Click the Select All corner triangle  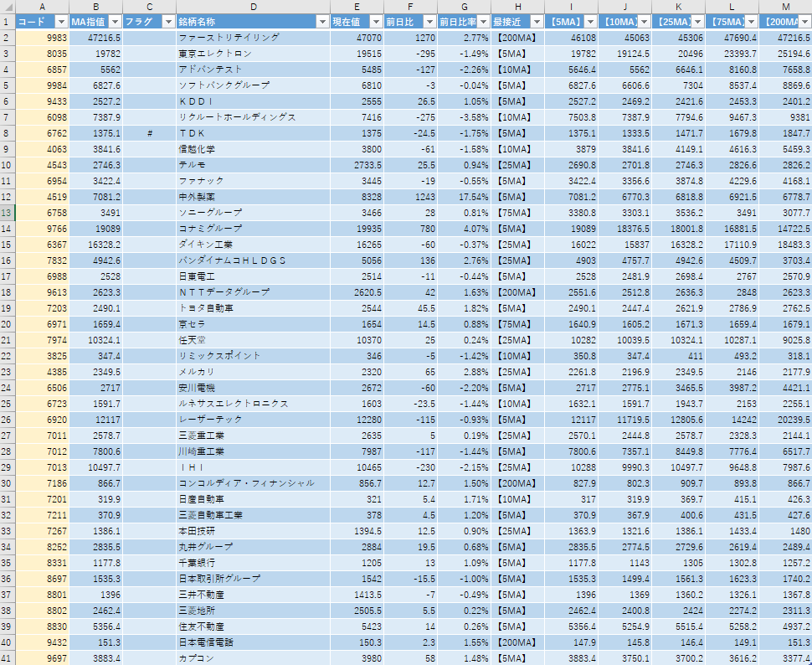pos(8,7)
